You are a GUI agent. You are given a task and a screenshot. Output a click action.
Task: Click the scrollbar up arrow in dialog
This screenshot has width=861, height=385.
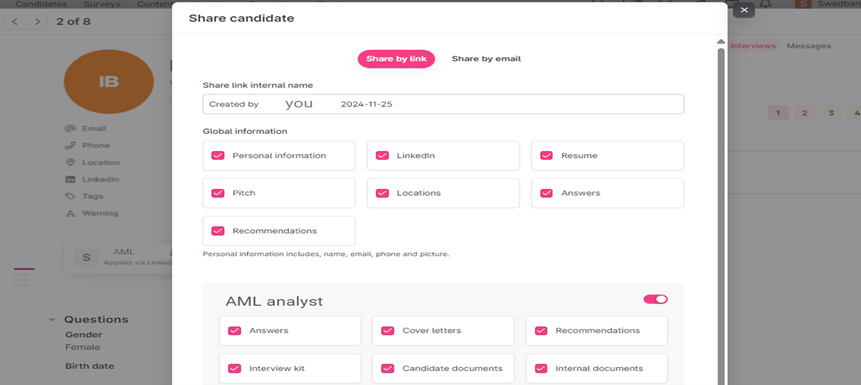(x=721, y=42)
